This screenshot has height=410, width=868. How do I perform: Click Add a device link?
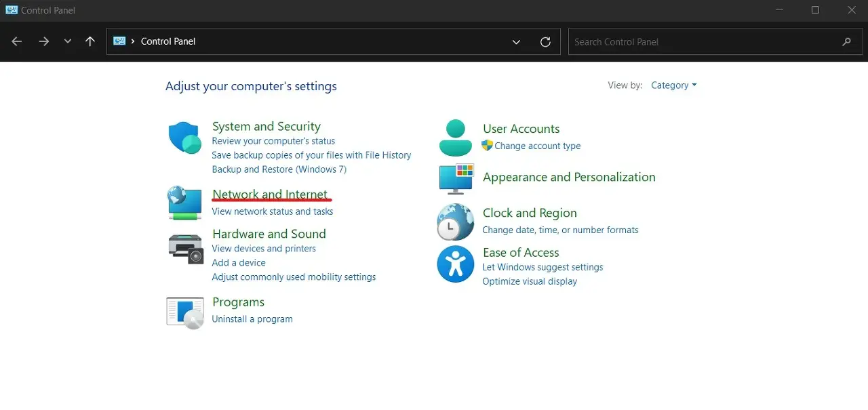tap(239, 263)
